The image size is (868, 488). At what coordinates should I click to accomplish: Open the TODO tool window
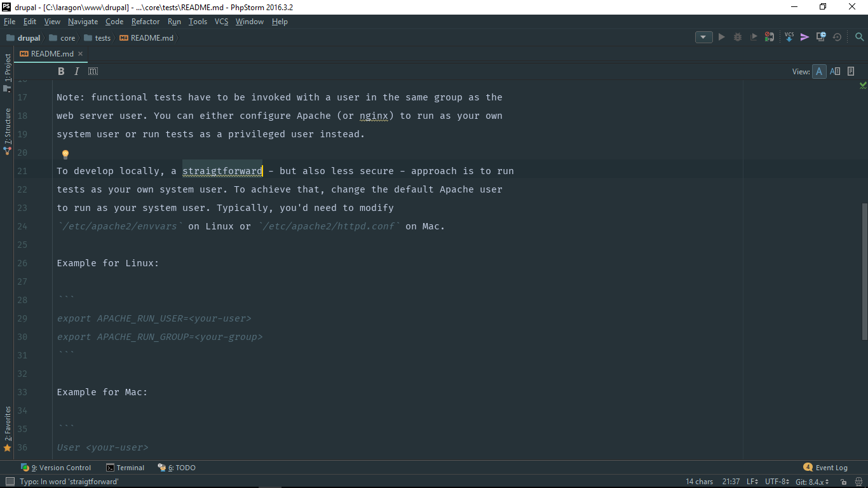pos(177,468)
